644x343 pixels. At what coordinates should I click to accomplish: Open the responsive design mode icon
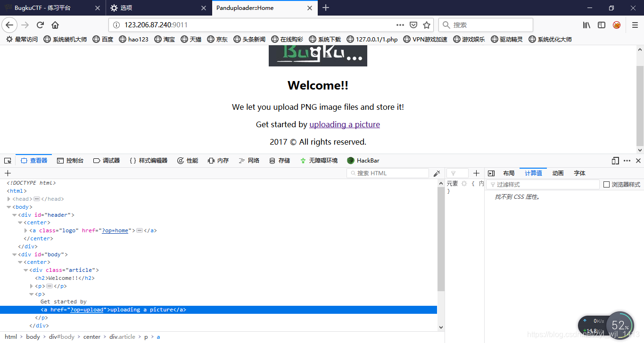click(615, 161)
